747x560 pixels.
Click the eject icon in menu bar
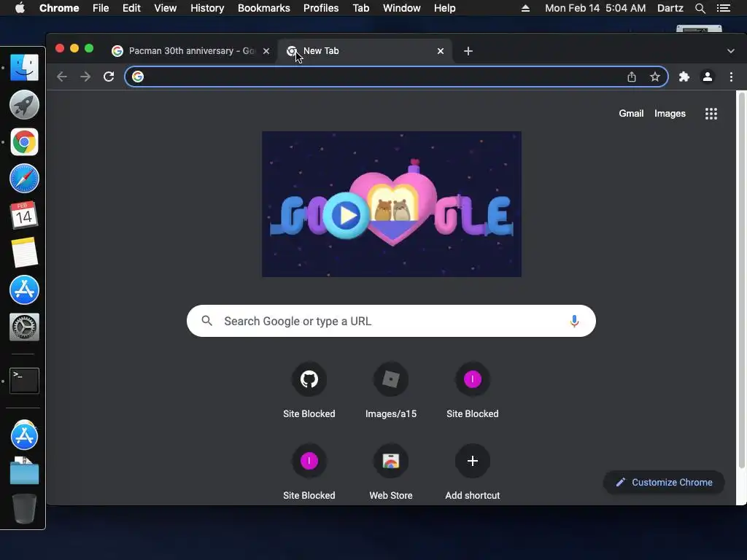click(x=525, y=8)
